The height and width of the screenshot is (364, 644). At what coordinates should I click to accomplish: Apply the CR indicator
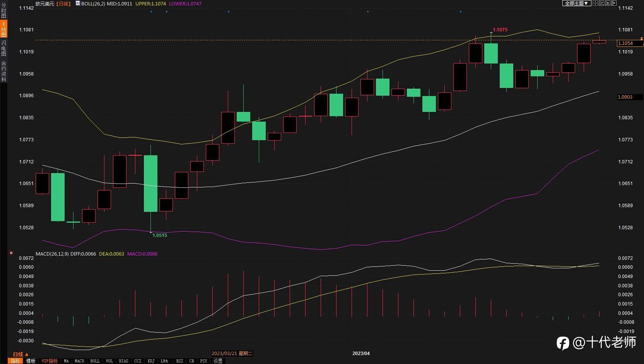point(191,361)
